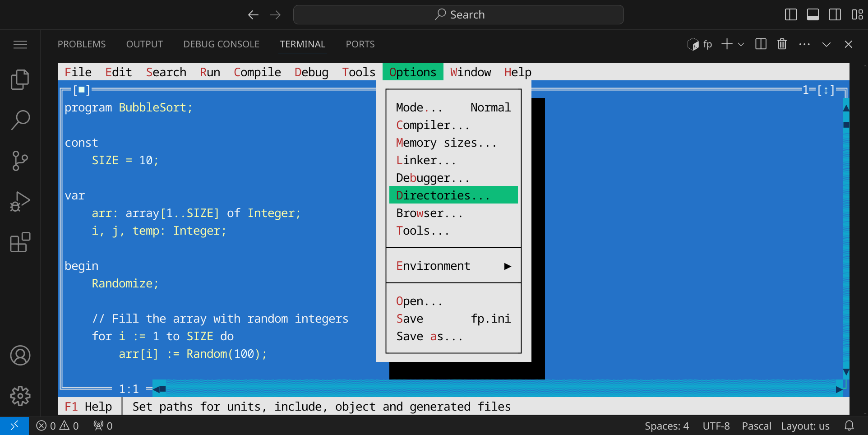Toggle the primary side bar layout
Image resolution: width=868 pixels, height=435 pixels.
click(x=791, y=15)
